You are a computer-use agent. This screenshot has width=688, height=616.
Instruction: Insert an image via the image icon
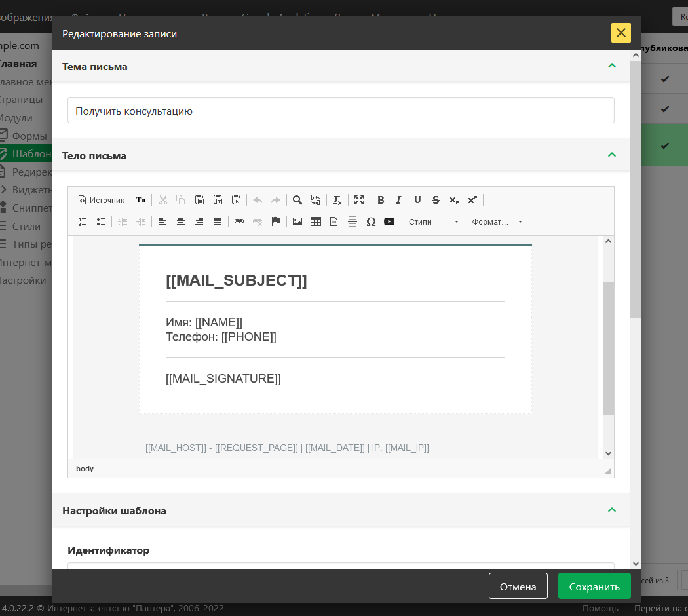297,221
